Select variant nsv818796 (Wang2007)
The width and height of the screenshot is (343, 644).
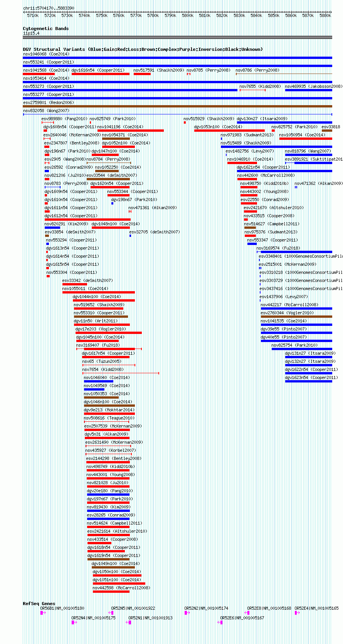coord(308,151)
